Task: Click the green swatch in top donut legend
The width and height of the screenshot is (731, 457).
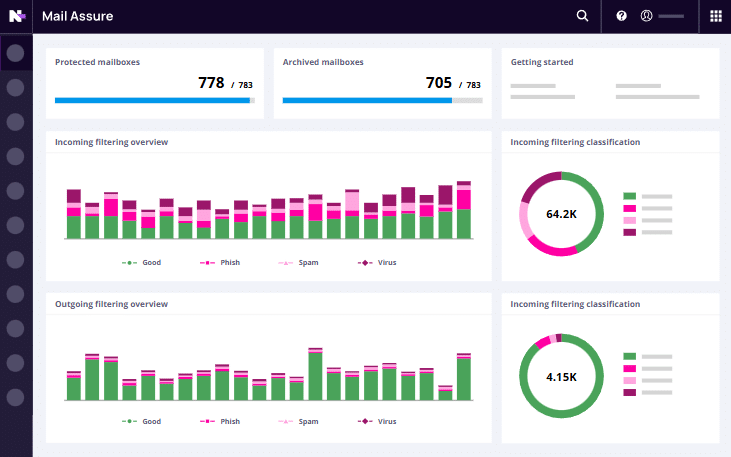Action: (629, 197)
